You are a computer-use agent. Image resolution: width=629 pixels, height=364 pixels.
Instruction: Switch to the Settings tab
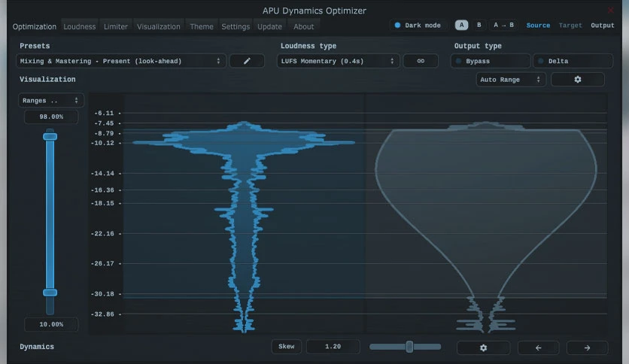tap(235, 26)
